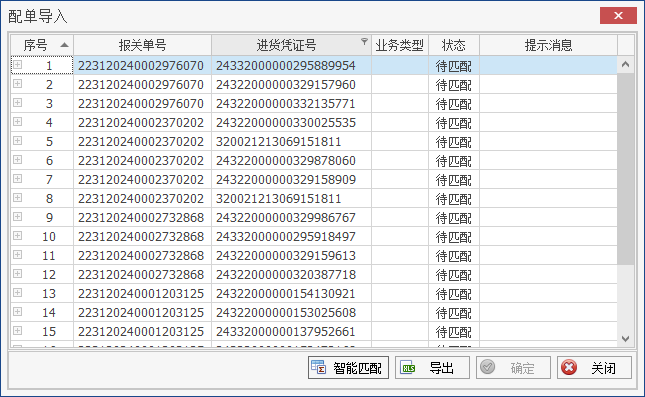Select voucher cell 24322000000153025608
Image resolution: width=645 pixels, height=397 pixels.
(x=291, y=313)
